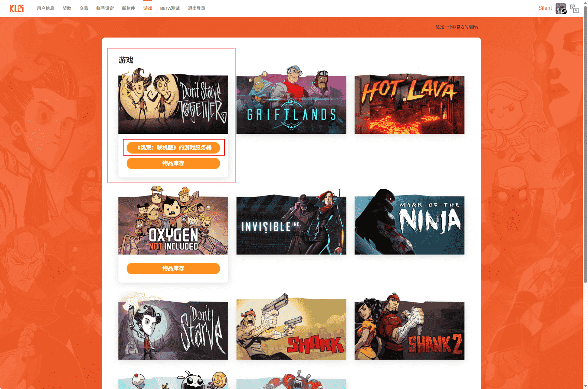Select the Don't Starve Together game banner
Image resolution: width=588 pixels, height=389 pixels.
point(173,102)
